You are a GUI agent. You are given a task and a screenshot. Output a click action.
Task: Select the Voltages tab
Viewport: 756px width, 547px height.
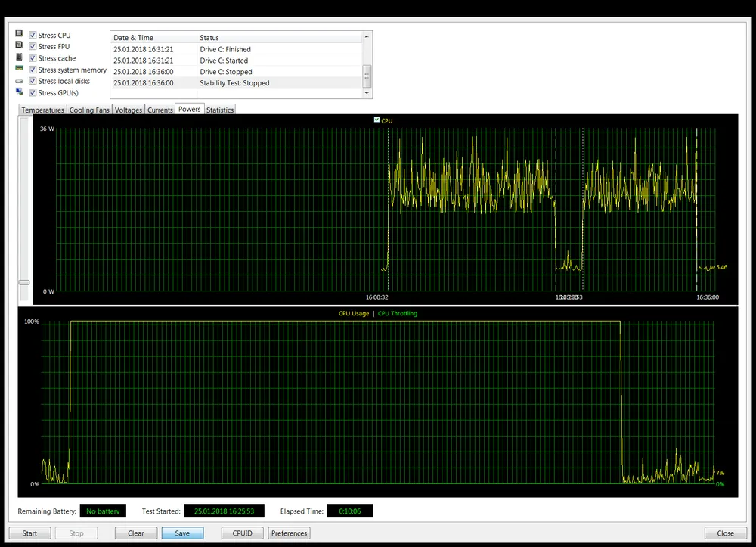click(129, 110)
